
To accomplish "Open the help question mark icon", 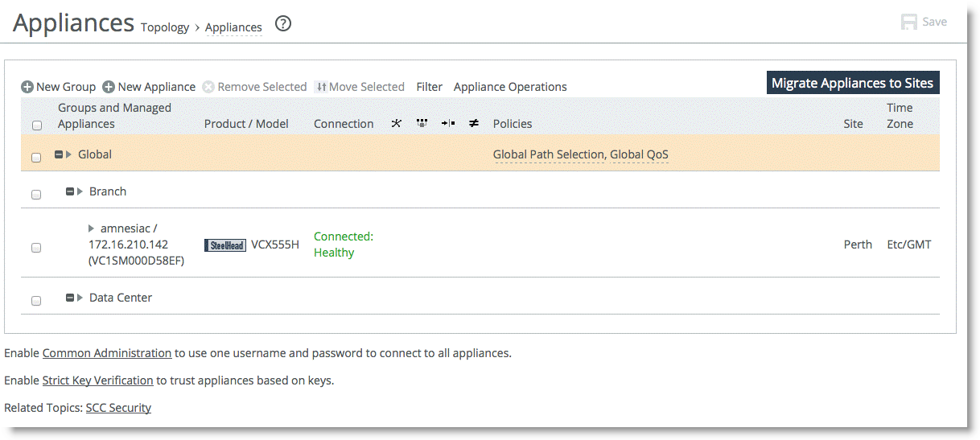I will tap(283, 24).
